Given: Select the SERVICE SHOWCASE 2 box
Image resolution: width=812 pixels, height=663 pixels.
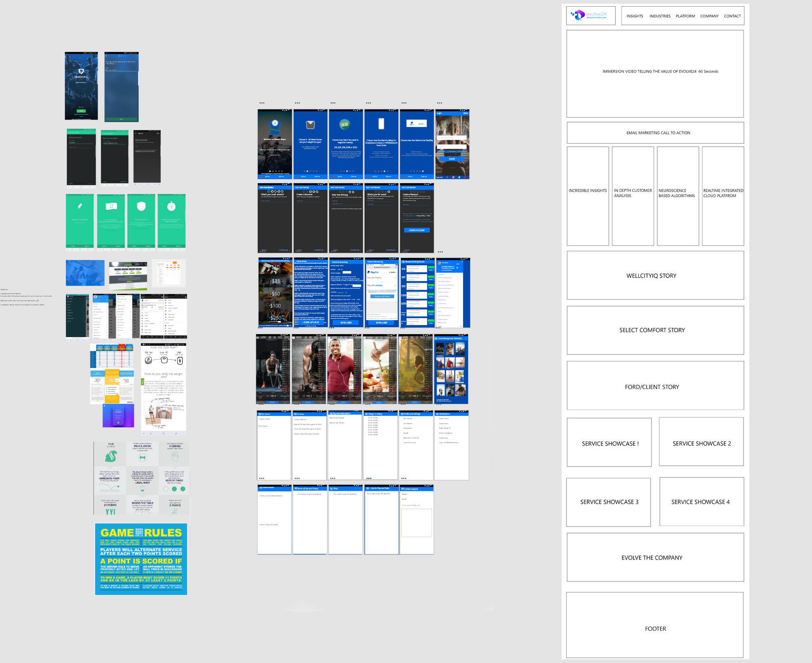Looking at the screenshot, I should (701, 441).
